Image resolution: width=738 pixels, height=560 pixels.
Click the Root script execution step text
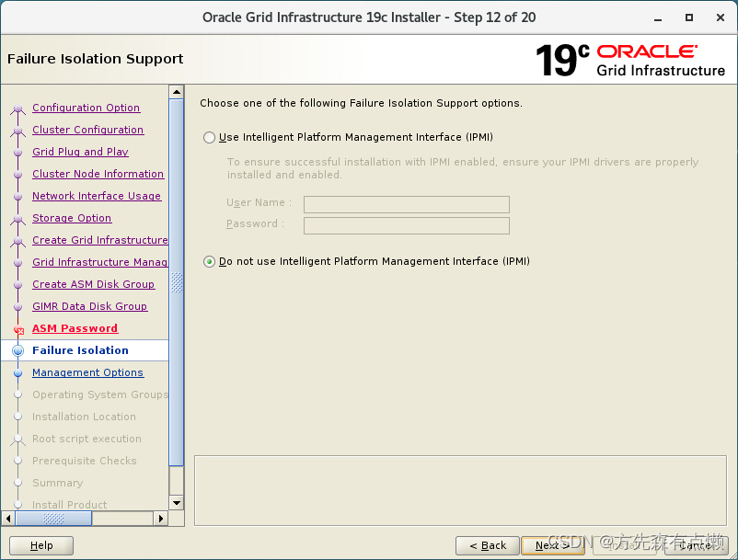tap(86, 440)
